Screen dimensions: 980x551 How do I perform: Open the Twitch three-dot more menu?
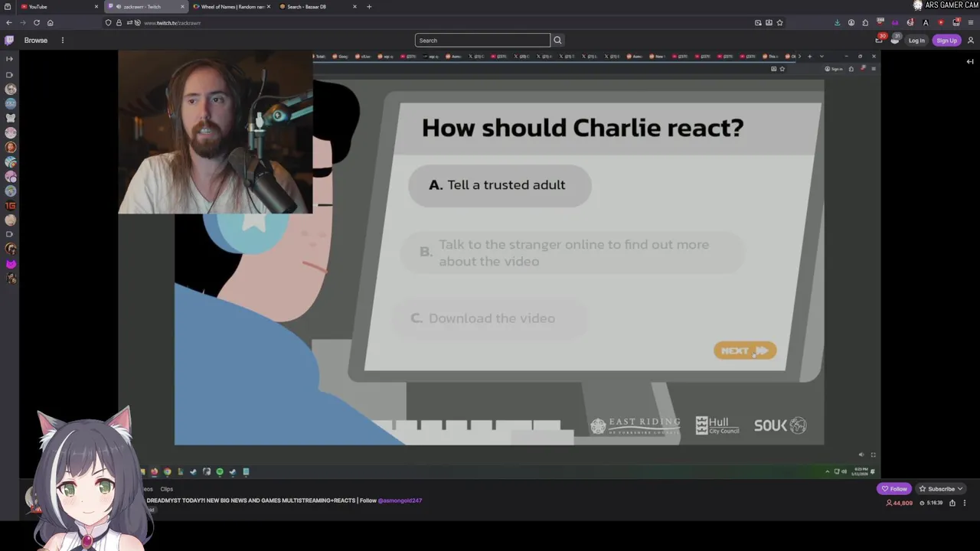pos(63,40)
